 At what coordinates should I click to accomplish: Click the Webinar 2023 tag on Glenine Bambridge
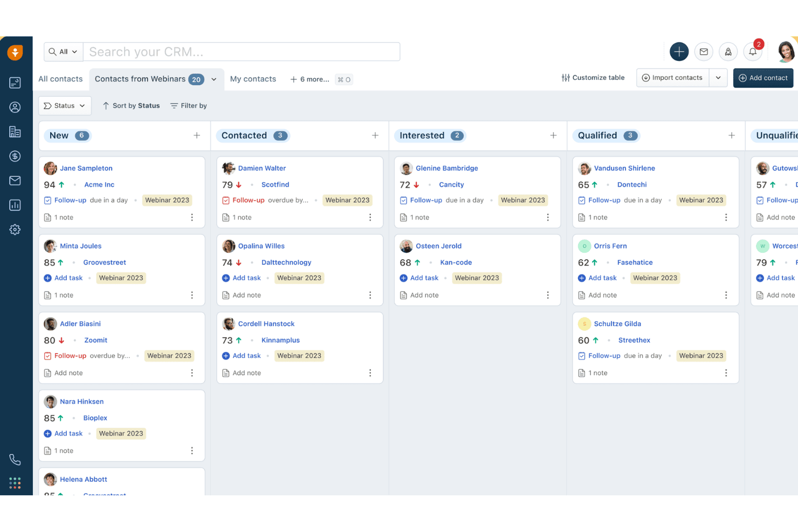pos(523,200)
